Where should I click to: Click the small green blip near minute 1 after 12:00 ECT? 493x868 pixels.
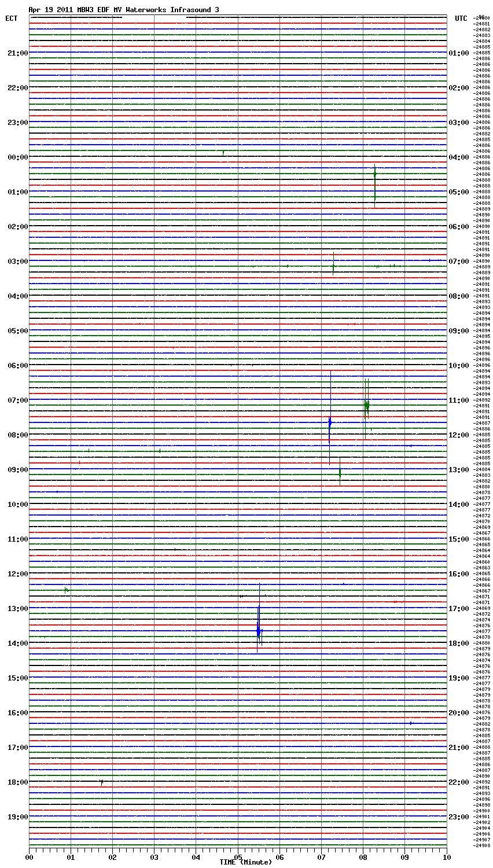tap(66, 590)
